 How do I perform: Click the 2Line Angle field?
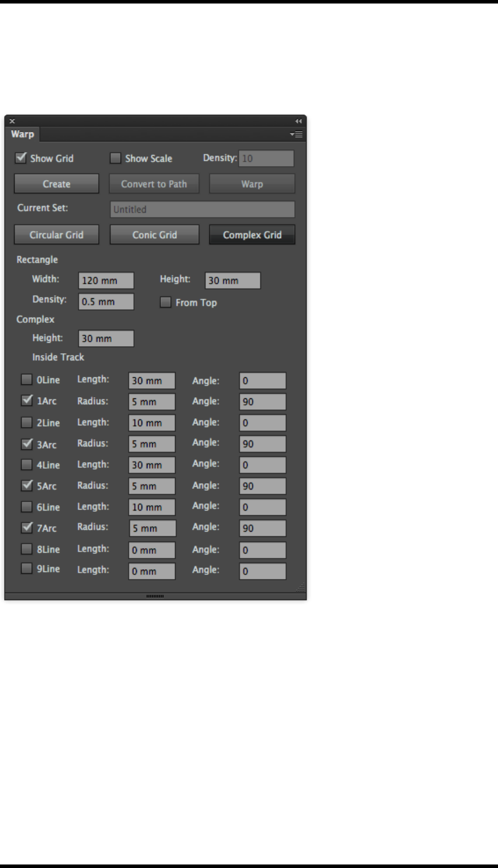tap(263, 423)
